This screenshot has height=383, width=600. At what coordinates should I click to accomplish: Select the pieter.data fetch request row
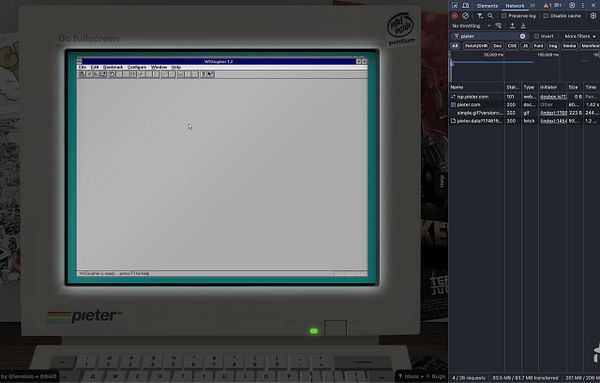tap(525, 121)
